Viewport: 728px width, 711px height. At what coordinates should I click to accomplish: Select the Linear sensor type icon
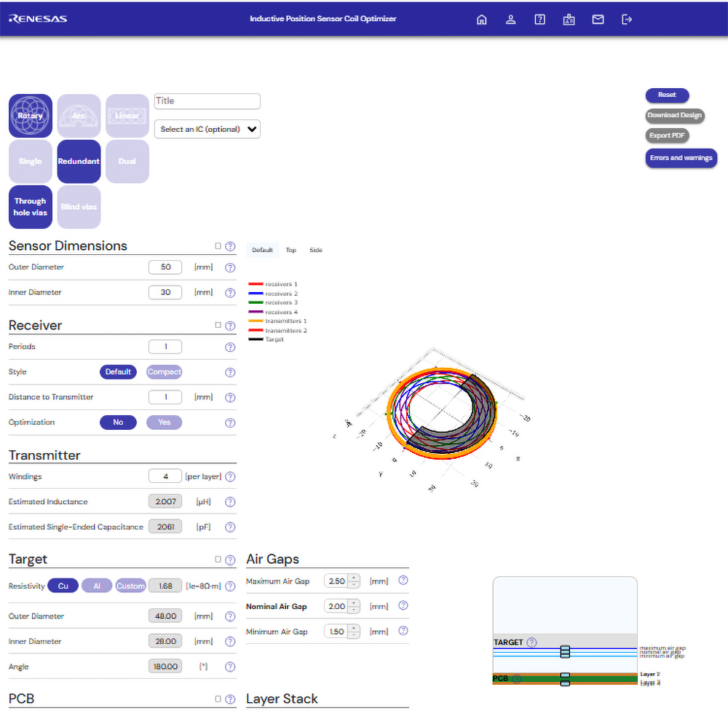127,116
